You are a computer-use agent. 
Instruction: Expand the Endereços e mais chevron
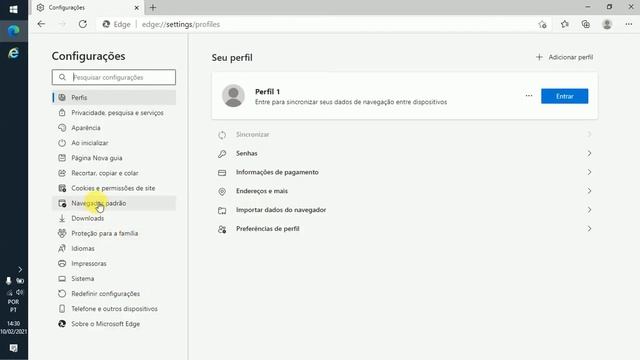pyautogui.click(x=589, y=191)
